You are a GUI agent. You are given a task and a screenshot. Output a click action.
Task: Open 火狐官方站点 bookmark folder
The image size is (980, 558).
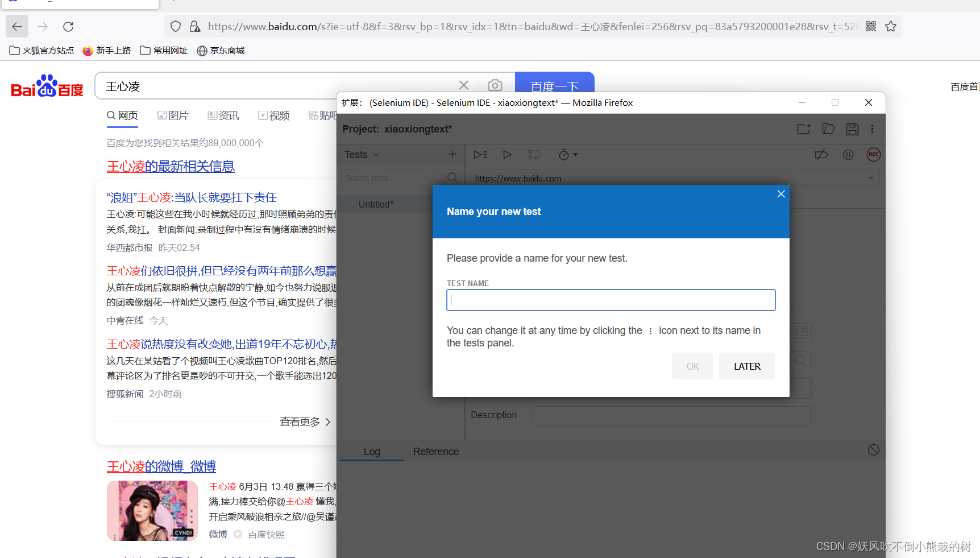point(41,51)
